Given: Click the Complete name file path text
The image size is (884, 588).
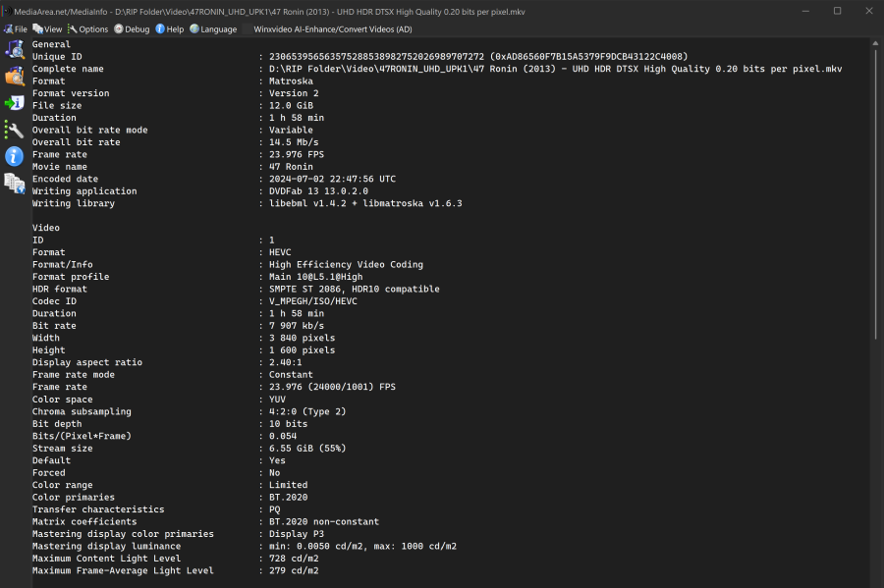Looking at the screenshot, I should pyautogui.click(x=555, y=69).
